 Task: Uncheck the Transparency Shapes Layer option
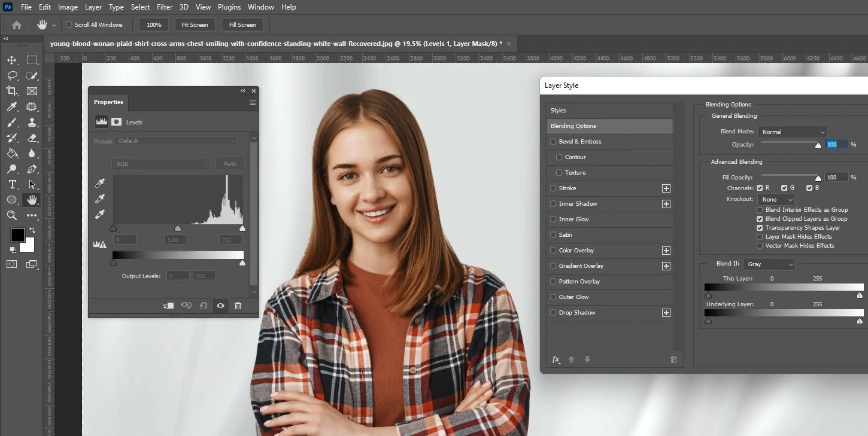tap(759, 228)
